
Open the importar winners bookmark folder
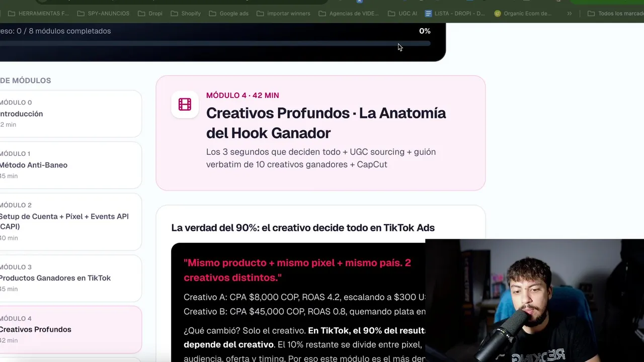(x=283, y=14)
